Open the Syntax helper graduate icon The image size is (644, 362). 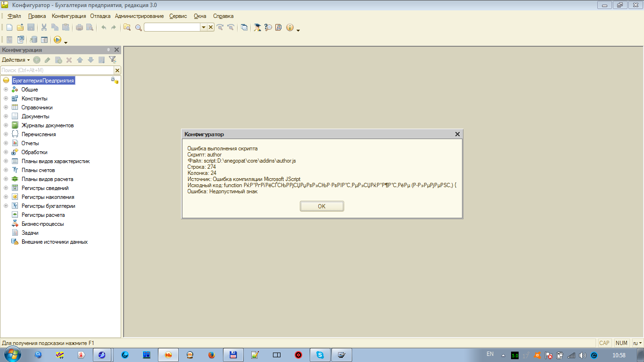point(257,27)
